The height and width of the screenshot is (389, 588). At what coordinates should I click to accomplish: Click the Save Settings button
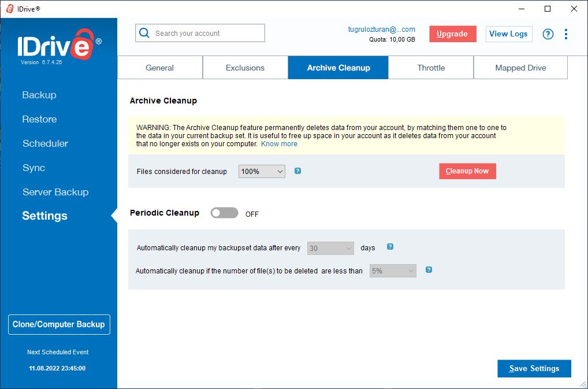(534, 369)
